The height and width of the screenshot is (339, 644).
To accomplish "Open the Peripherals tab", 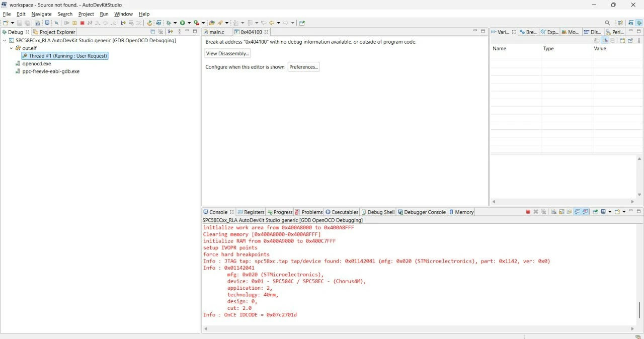I will tap(614, 32).
